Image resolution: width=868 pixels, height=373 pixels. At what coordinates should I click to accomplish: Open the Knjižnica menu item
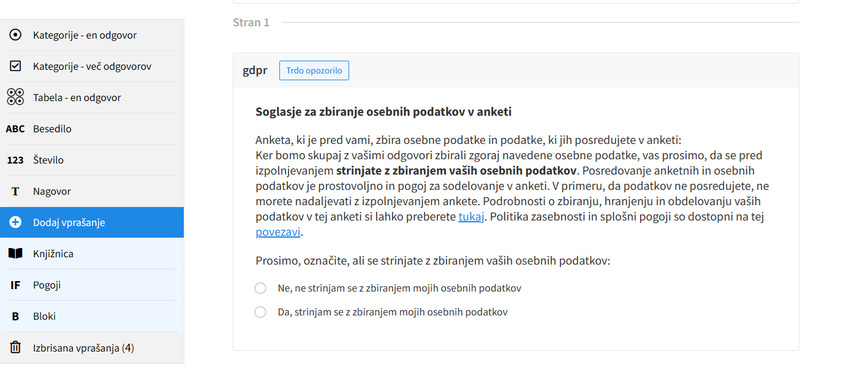point(92,254)
